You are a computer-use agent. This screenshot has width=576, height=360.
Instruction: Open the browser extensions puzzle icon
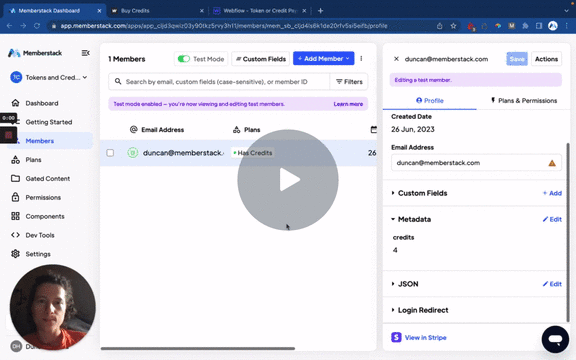click(x=525, y=26)
